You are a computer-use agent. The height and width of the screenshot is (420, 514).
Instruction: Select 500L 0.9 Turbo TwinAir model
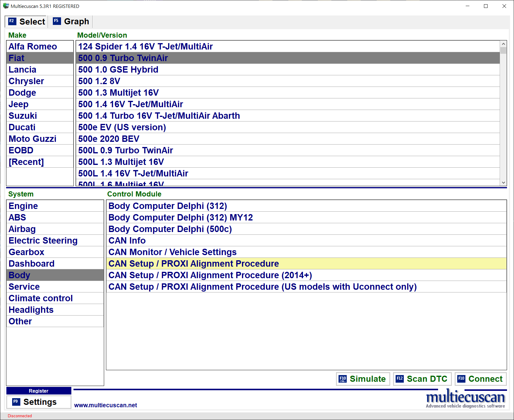click(x=288, y=150)
